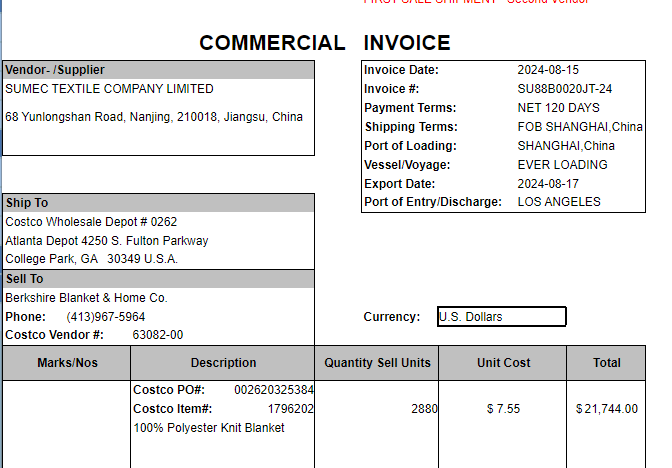Click the Shipping Terms label
672x468 pixels.
click(411, 127)
